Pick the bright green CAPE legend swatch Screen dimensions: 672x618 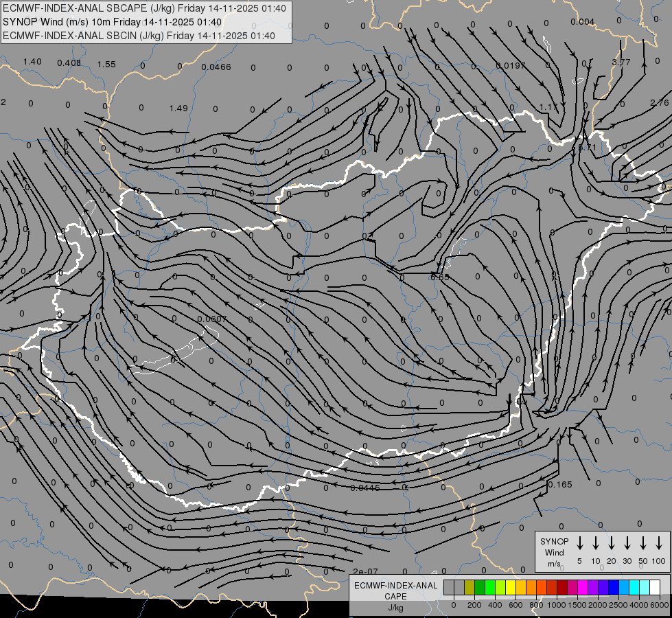pos(490,587)
